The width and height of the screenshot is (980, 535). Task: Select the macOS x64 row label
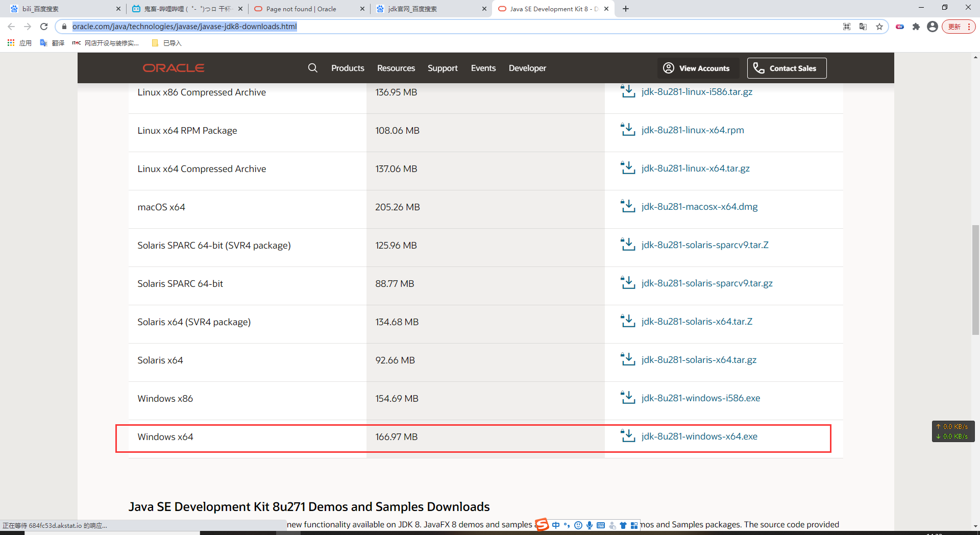161,207
